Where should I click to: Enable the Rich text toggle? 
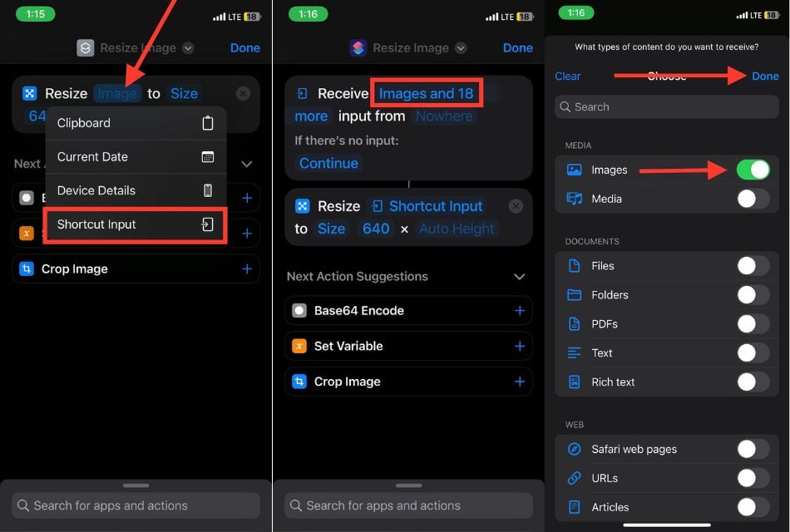tap(753, 382)
